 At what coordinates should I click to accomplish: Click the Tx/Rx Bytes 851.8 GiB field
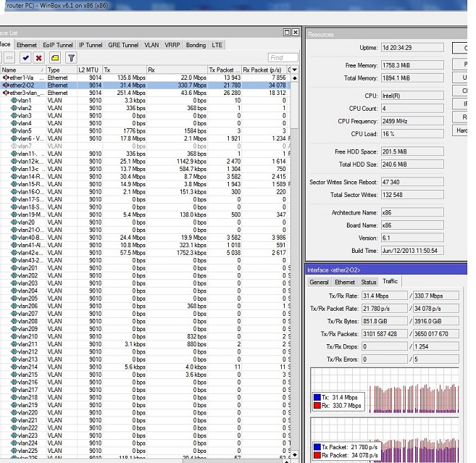pyautogui.click(x=384, y=321)
